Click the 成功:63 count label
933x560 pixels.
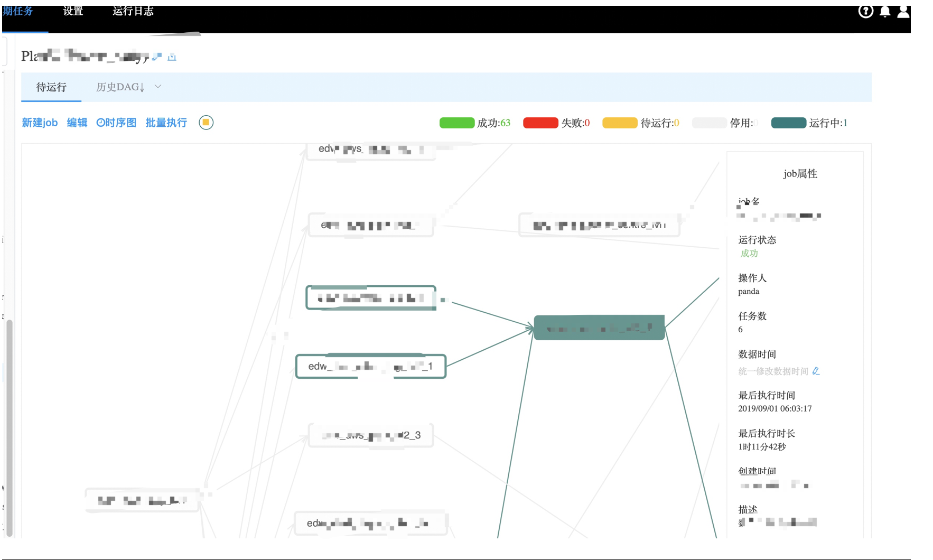494,123
